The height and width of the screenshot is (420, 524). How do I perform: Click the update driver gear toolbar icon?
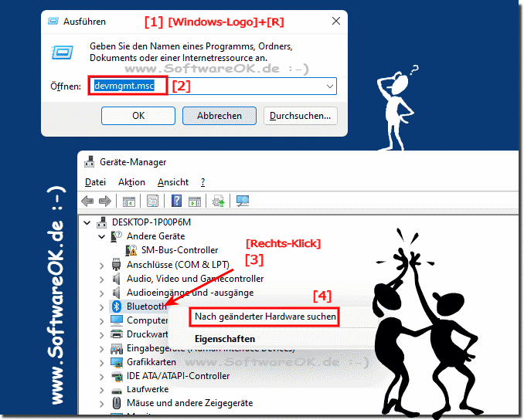tap(218, 201)
